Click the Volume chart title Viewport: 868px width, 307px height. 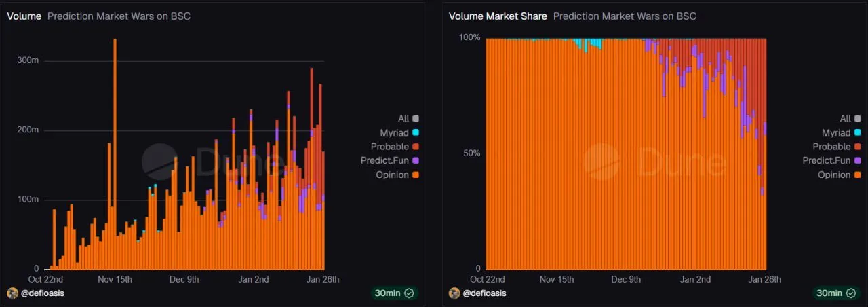(24, 16)
